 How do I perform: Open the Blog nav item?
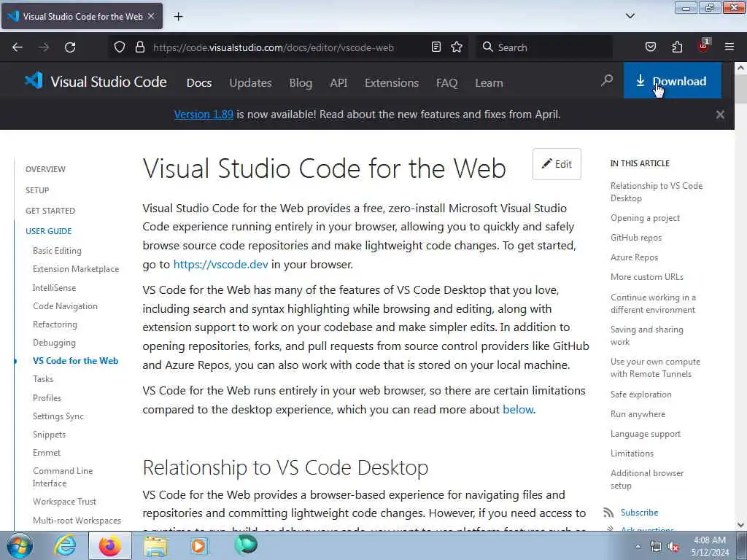point(301,83)
